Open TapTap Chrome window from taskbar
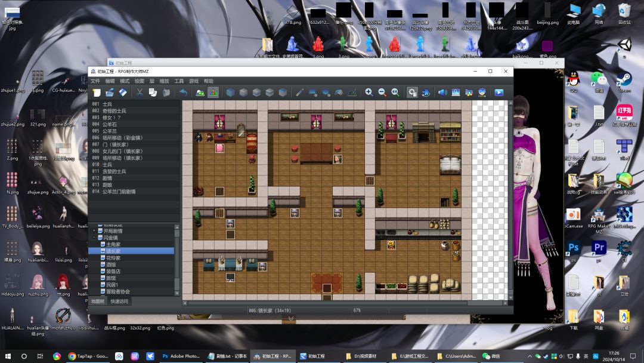Image resolution: width=644 pixels, height=363 pixels. [x=88, y=356]
